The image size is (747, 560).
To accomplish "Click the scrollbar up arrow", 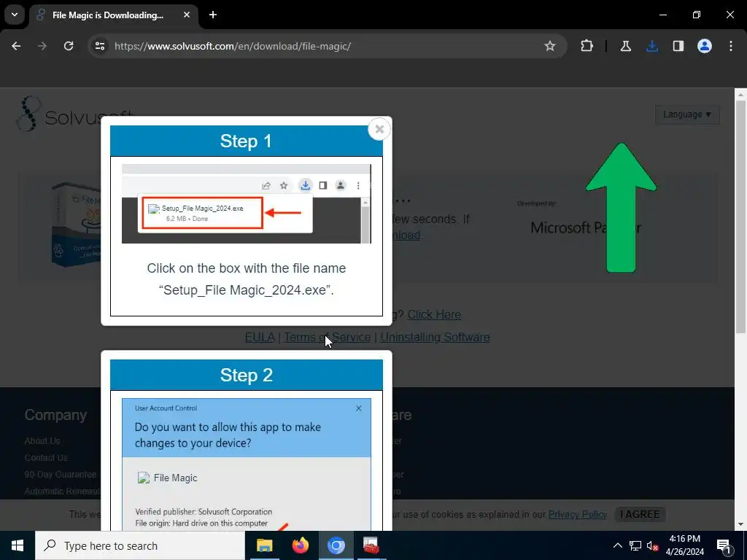I will 740,94.
